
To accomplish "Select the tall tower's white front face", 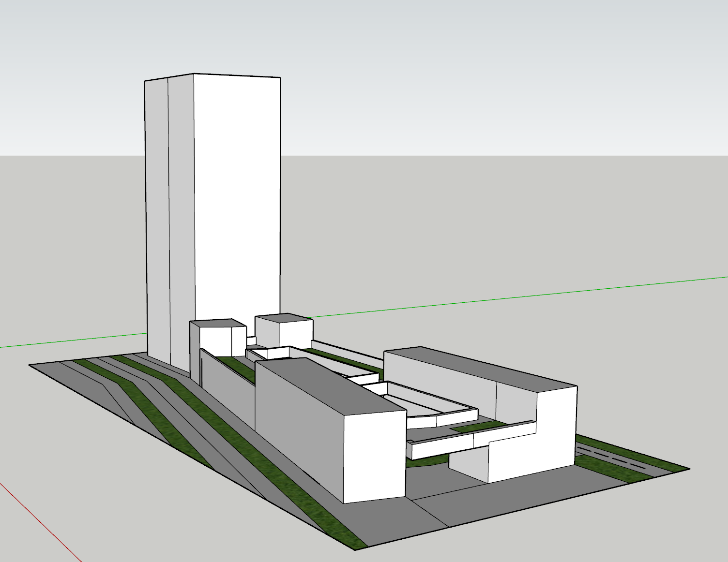I will tap(237, 198).
